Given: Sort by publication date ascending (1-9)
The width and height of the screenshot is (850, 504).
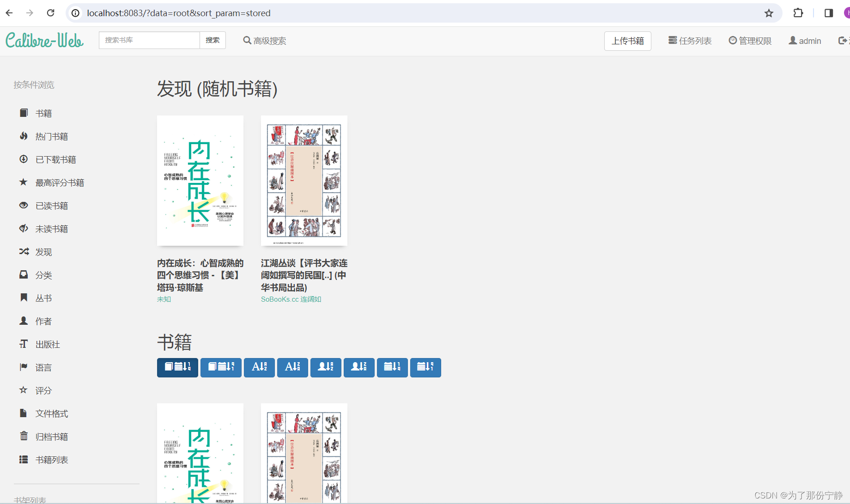Looking at the screenshot, I should 392,367.
